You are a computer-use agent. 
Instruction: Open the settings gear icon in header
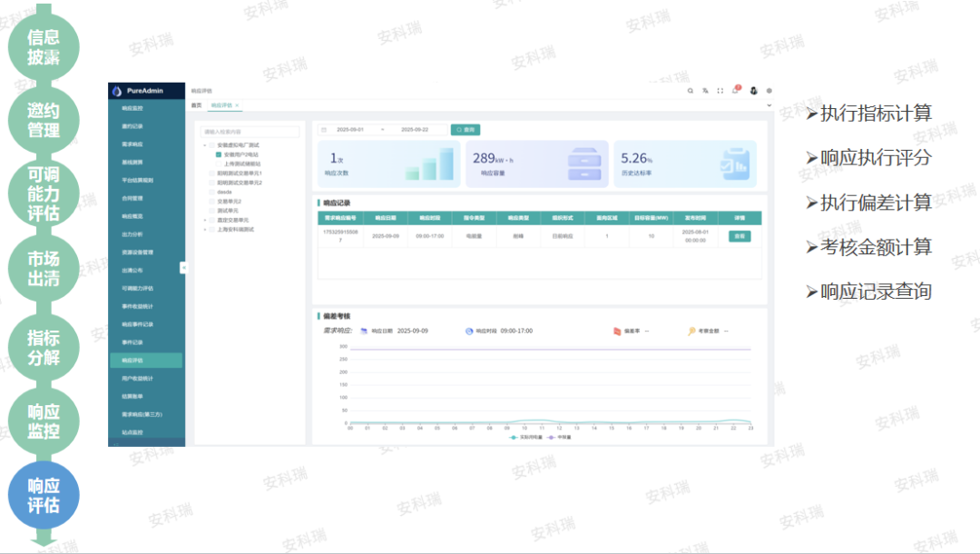[x=769, y=91]
